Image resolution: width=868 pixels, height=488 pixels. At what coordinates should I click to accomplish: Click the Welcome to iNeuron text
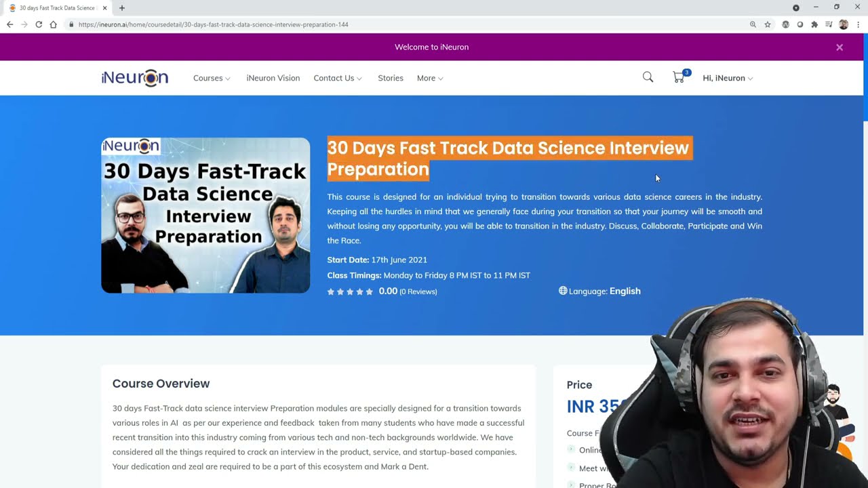(432, 47)
